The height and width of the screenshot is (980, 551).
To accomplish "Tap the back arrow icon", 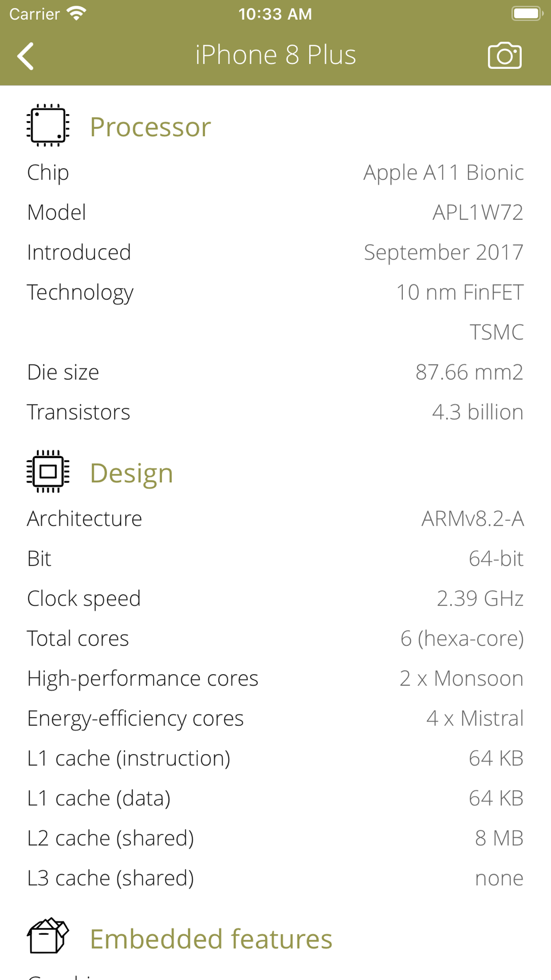I will 25,56.
